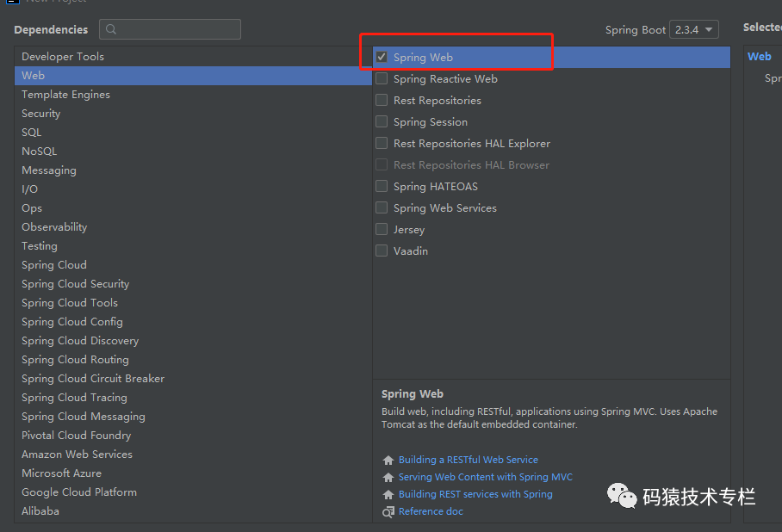
Task: Select the Spring Cloud Discovery category
Action: tap(193, 341)
